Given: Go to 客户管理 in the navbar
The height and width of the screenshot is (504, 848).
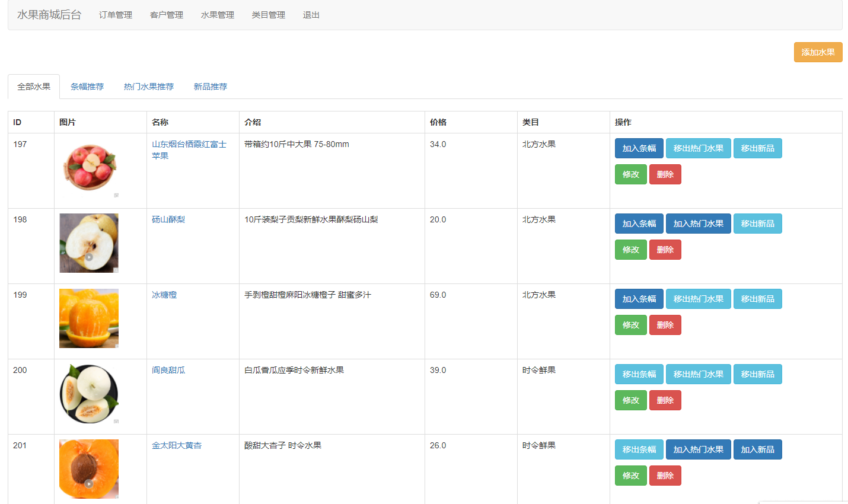Looking at the screenshot, I should click(x=167, y=15).
